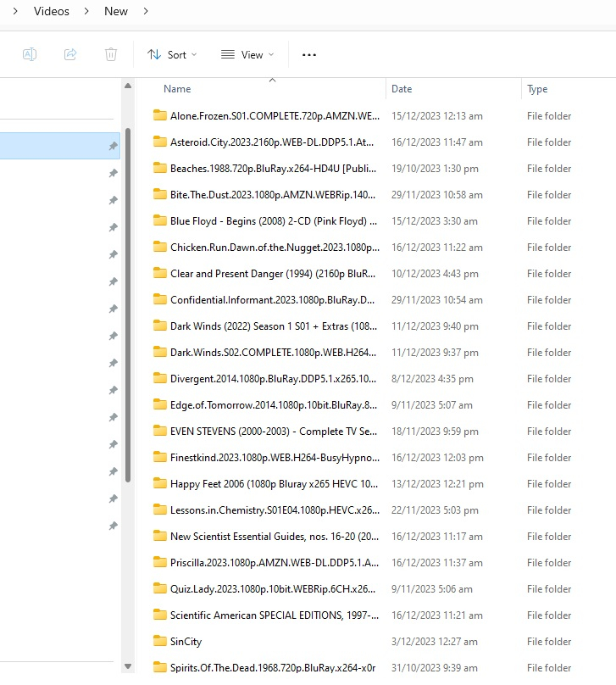Expand chevron between Videos and New
Viewport: 616px width, 685px height.
pyautogui.click(x=86, y=11)
